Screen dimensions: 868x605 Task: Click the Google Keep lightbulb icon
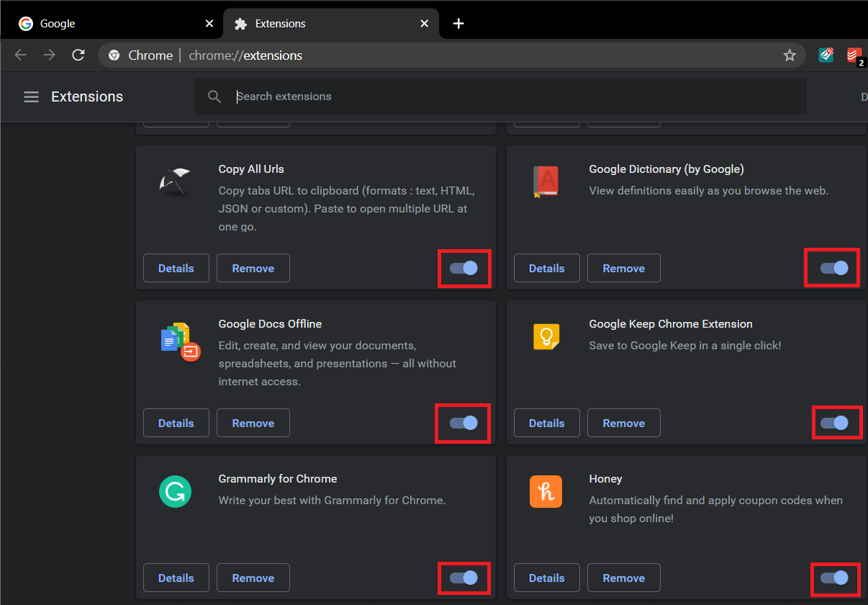click(546, 336)
